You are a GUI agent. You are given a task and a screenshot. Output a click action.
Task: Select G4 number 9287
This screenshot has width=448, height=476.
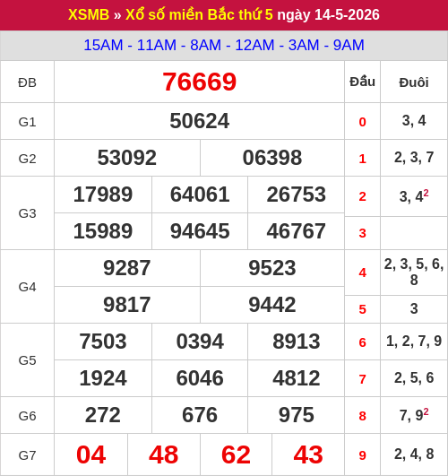click(127, 268)
